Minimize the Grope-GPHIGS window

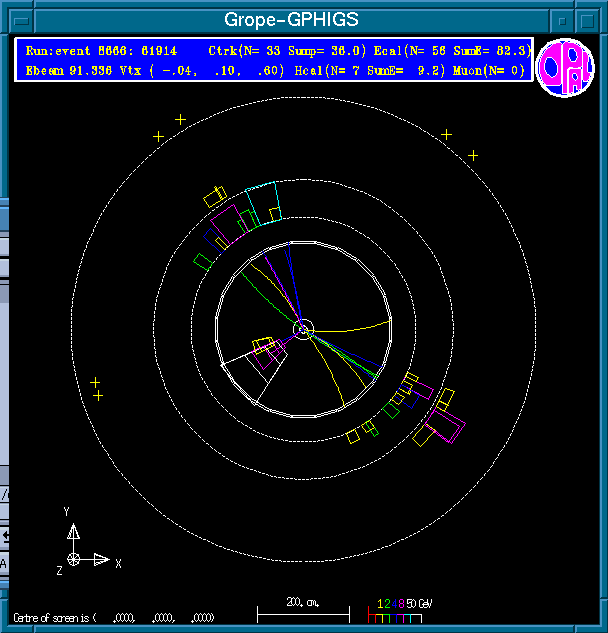pos(564,19)
